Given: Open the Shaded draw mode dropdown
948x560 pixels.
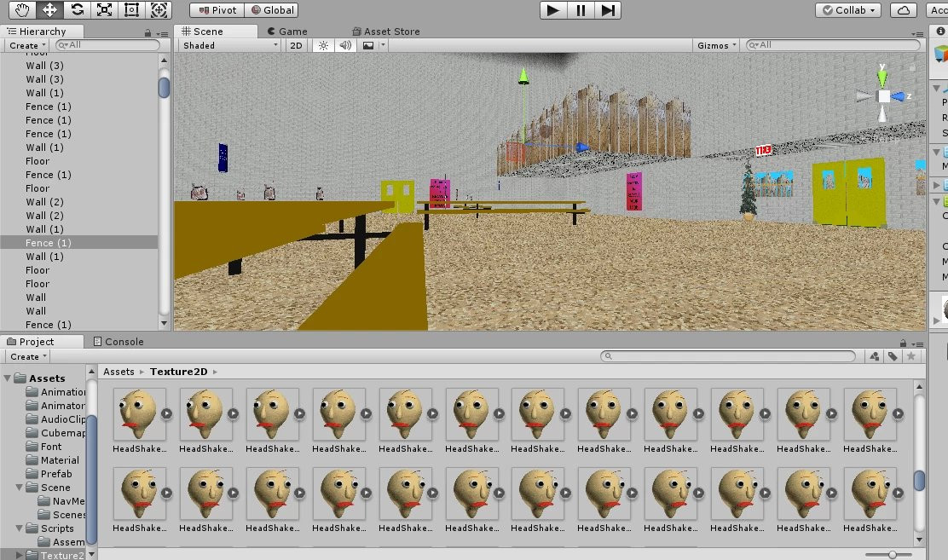Looking at the screenshot, I should point(228,44).
